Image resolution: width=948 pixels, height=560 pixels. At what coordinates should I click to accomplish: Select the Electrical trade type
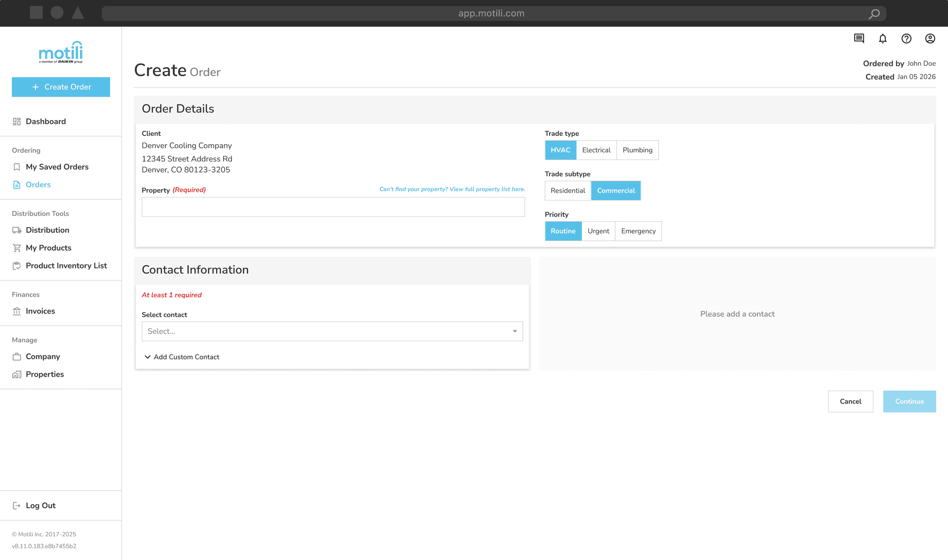coord(596,150)
